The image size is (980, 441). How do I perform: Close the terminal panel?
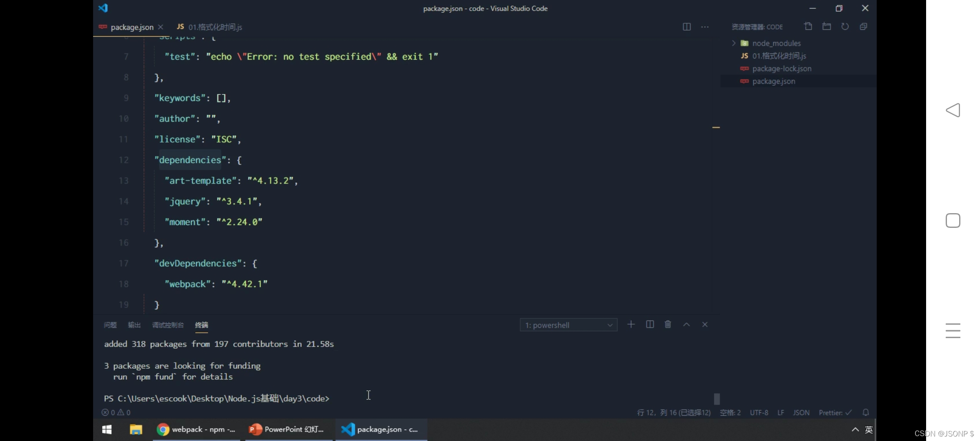[705, 324]
